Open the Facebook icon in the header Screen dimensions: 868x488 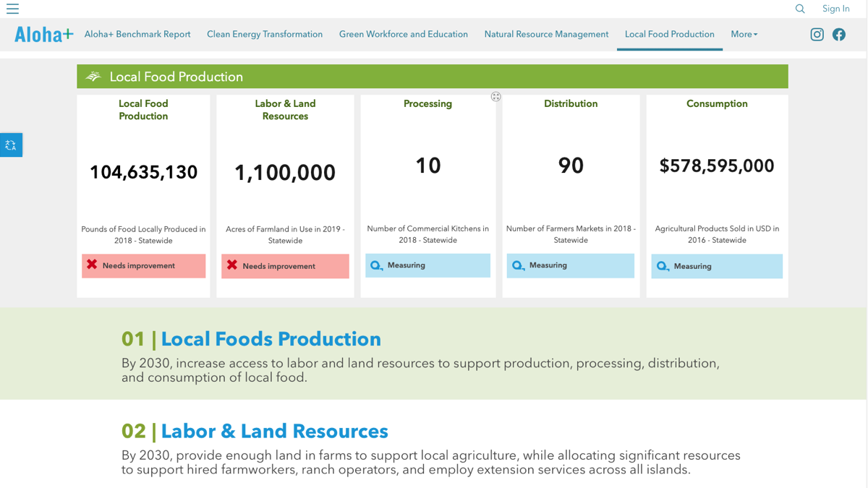839,34
